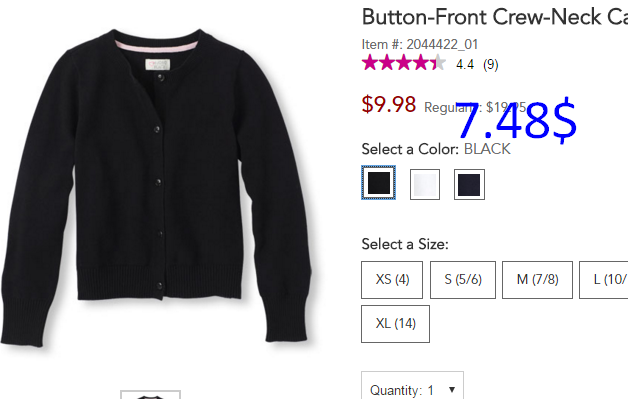Viewport: 628px width, 399px height.
Task: Select size M (7/8)
Action: 537,280
